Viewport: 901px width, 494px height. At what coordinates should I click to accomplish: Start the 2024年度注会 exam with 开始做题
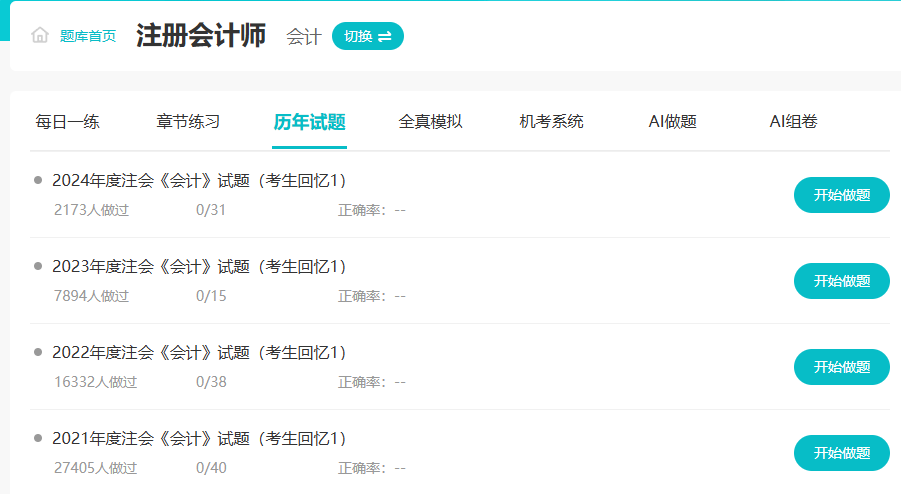(x=841, y=195)
